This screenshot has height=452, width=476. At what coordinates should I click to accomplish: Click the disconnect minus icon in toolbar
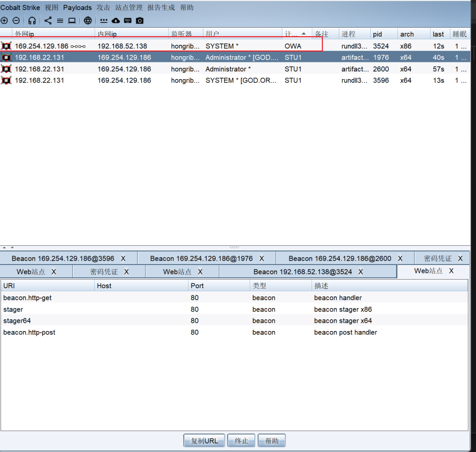pos(16,20)
